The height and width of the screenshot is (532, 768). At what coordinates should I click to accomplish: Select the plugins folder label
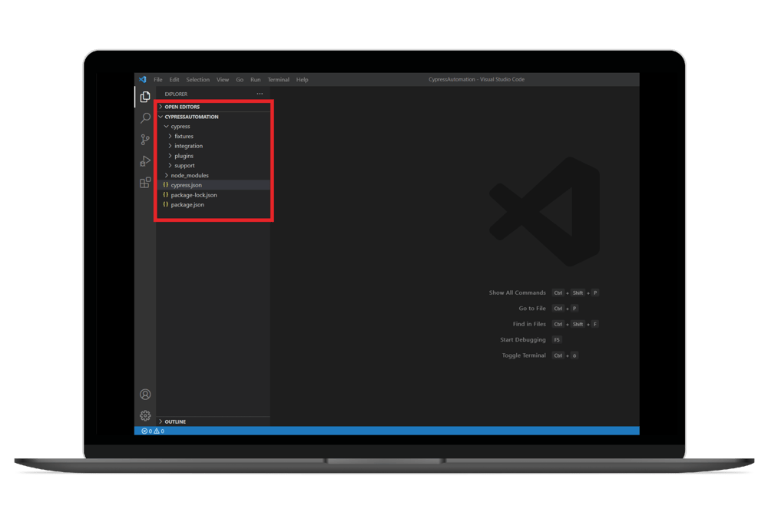(x=184, y=156)
